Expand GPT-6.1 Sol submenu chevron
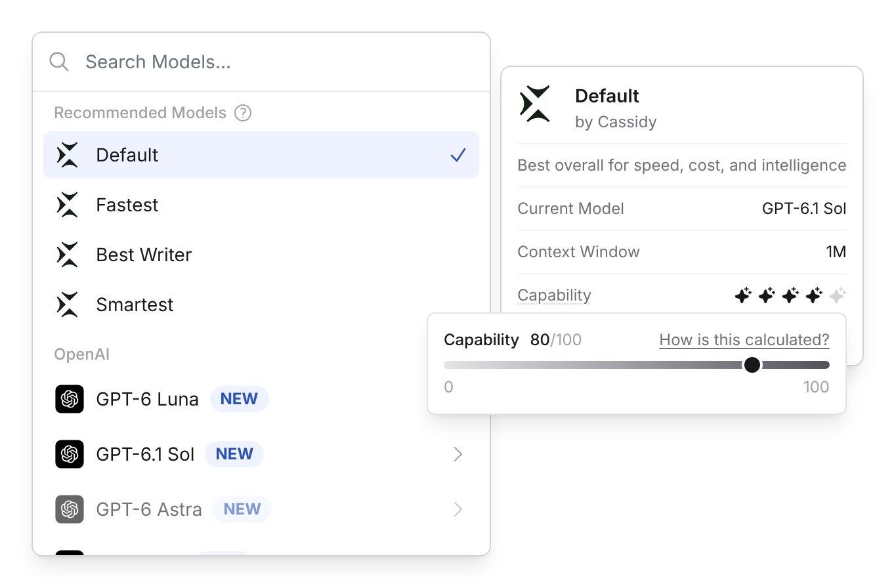Viewport: 894px width, 588px height. (458, 454)
